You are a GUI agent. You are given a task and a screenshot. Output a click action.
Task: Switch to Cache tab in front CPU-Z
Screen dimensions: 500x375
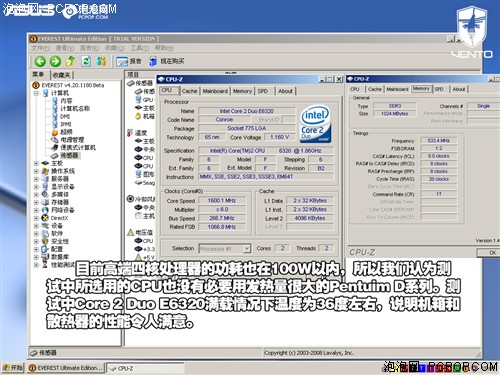(x=189, y=91)
